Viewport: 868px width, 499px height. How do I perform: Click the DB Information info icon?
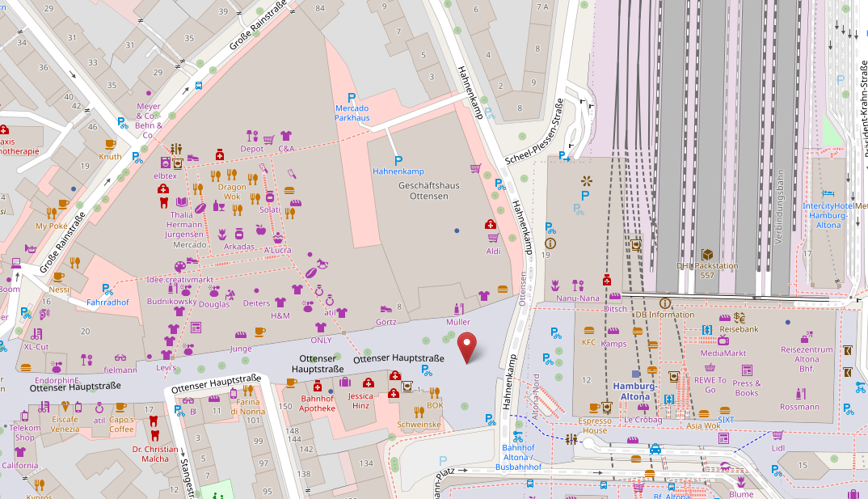(665, 303)
